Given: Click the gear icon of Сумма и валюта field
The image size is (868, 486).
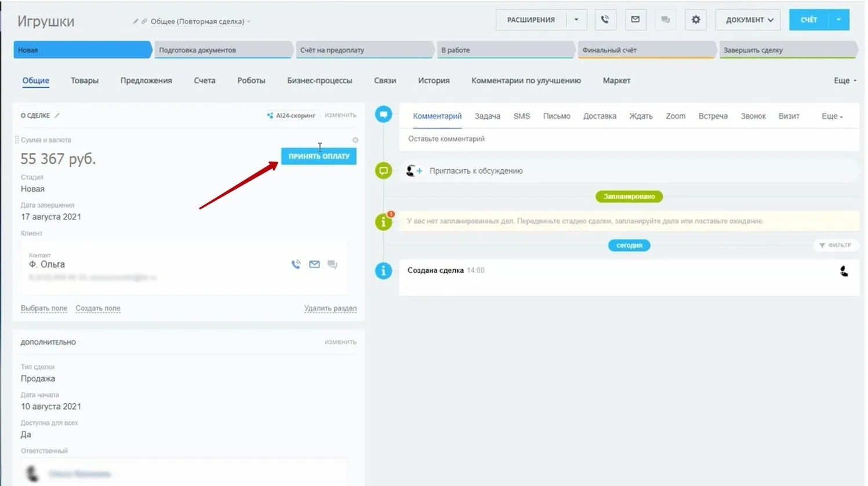Looking at the screenshot, I should click(355, 140).
